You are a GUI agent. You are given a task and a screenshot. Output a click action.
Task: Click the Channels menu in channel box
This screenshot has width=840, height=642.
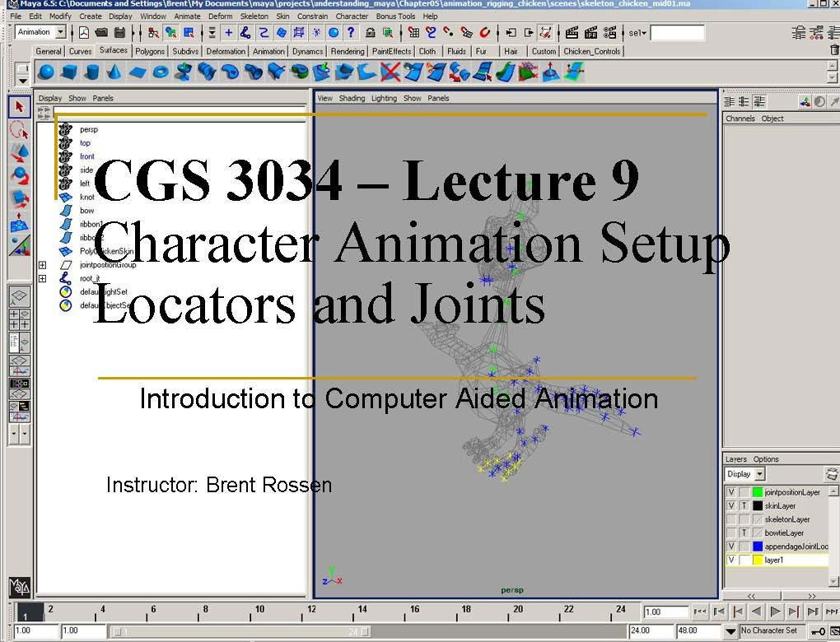(x=740, y=119)
